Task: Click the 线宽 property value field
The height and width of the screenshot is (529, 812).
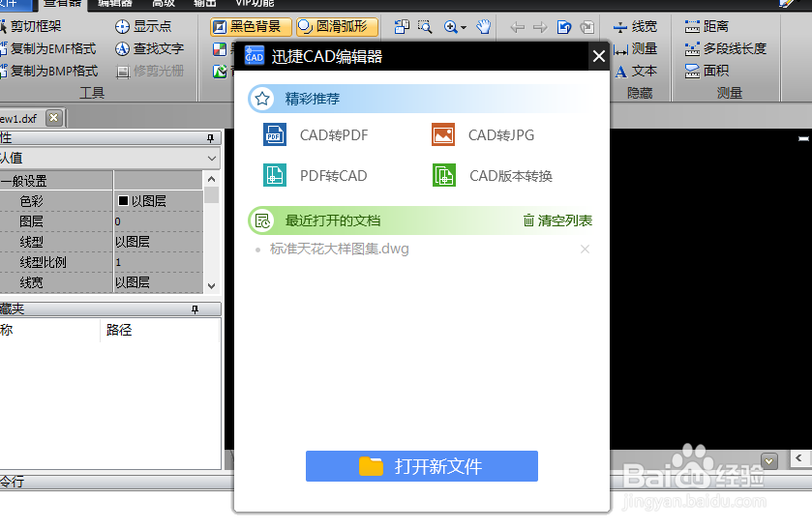Action: [x=158, y=282]
